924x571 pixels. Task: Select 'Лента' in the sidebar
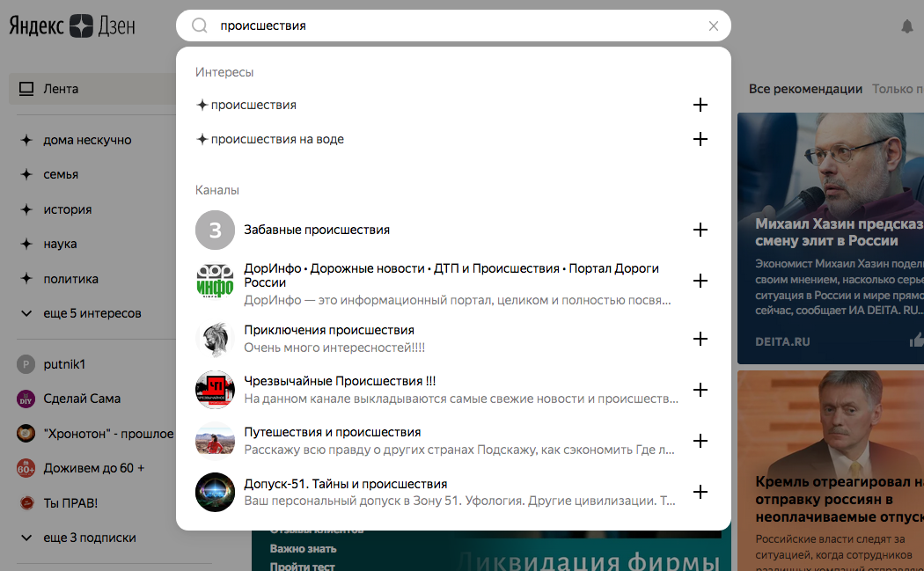point(92,89)
